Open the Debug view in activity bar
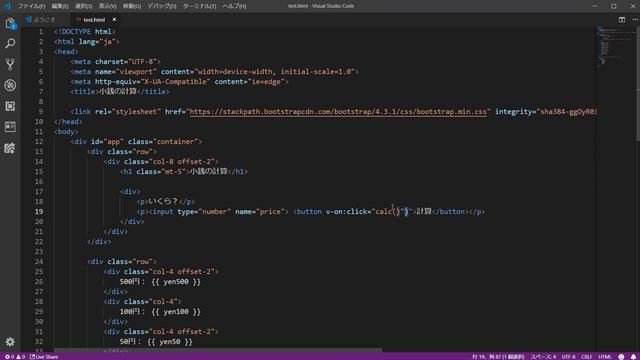 point(10,85)
